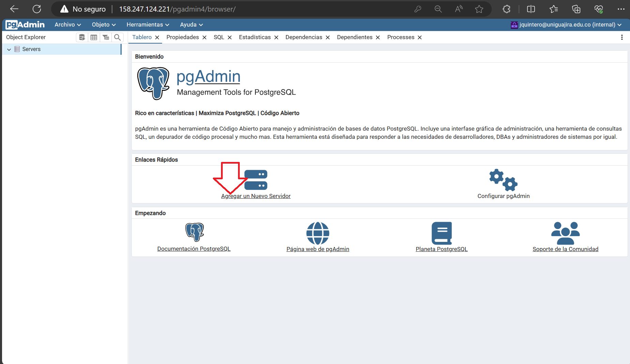The image size is (630, 364).
Task: Click the elephant icon above Documentación PostgreSQL
Action: (x=194, y=232)
